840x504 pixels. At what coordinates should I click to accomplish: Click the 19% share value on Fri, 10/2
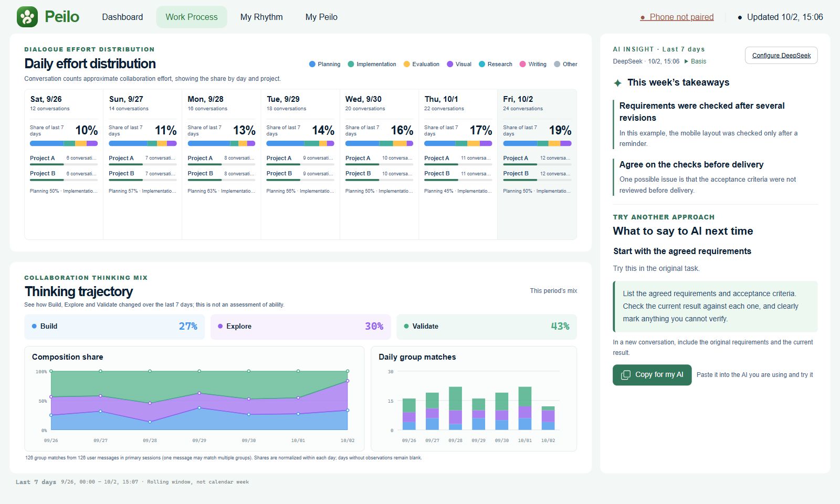tap(560, 130)
